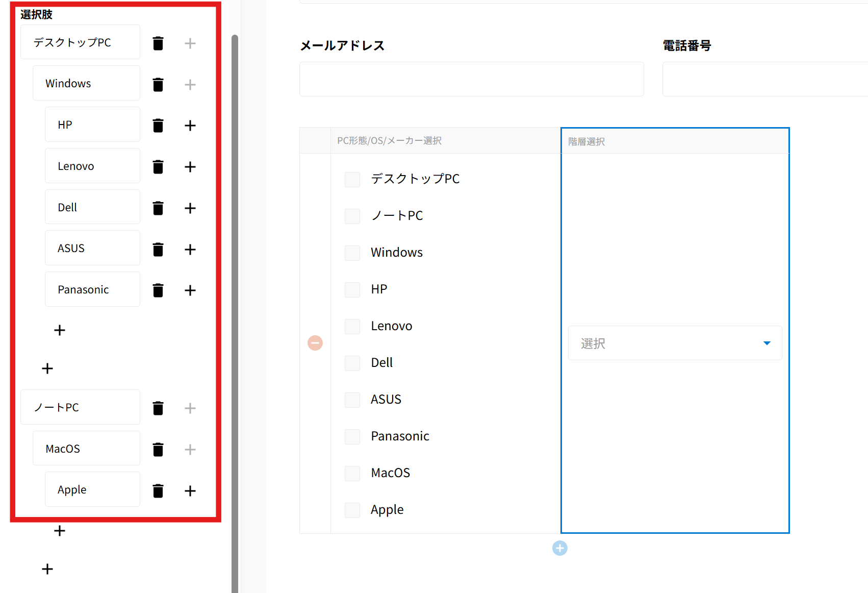Add option next to Apple
The width and height of the screenshot is (868, 593).
pos(190,491)
